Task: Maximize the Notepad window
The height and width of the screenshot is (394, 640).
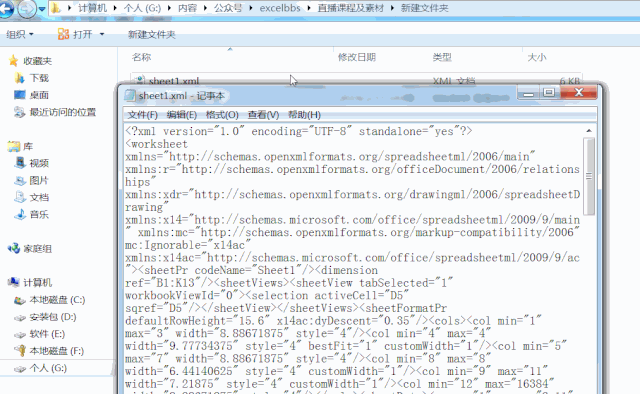Action: click(x=549, y=93)
